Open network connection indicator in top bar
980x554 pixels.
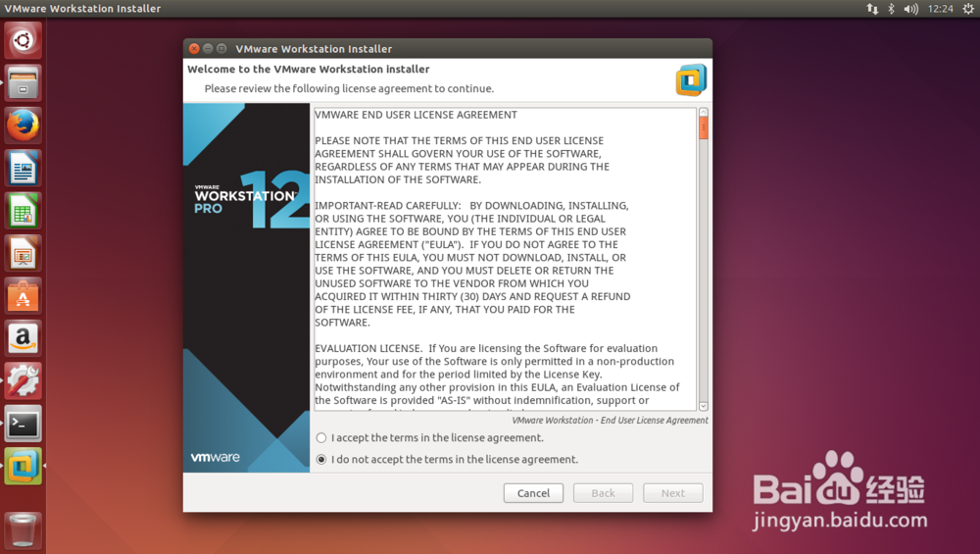(872, 9)
